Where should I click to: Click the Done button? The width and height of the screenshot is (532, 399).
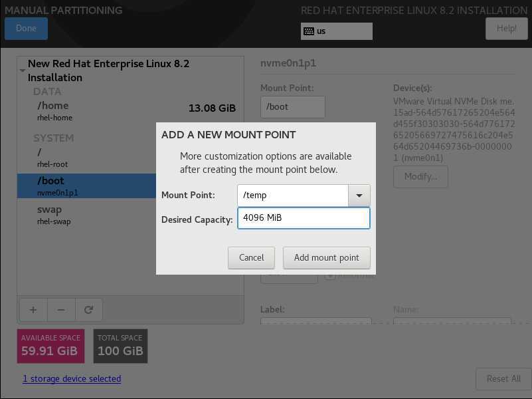point(26,29)
